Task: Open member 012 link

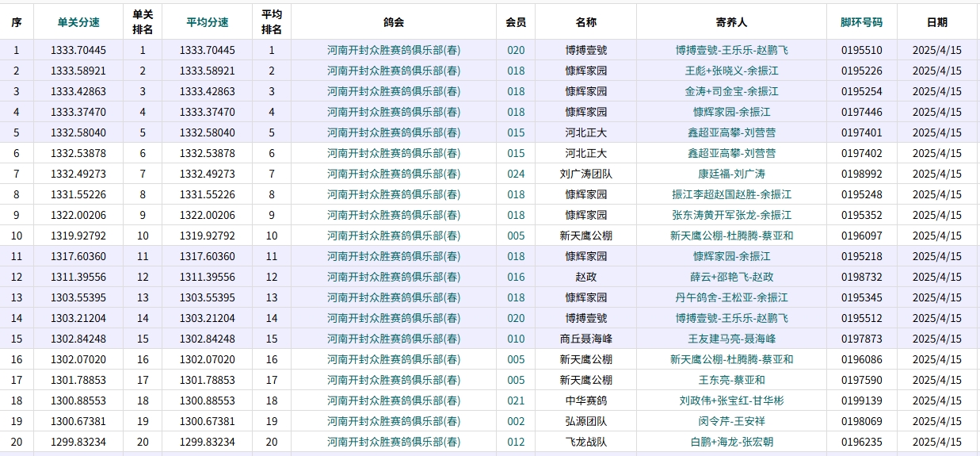Action: [x=516, y=442]
